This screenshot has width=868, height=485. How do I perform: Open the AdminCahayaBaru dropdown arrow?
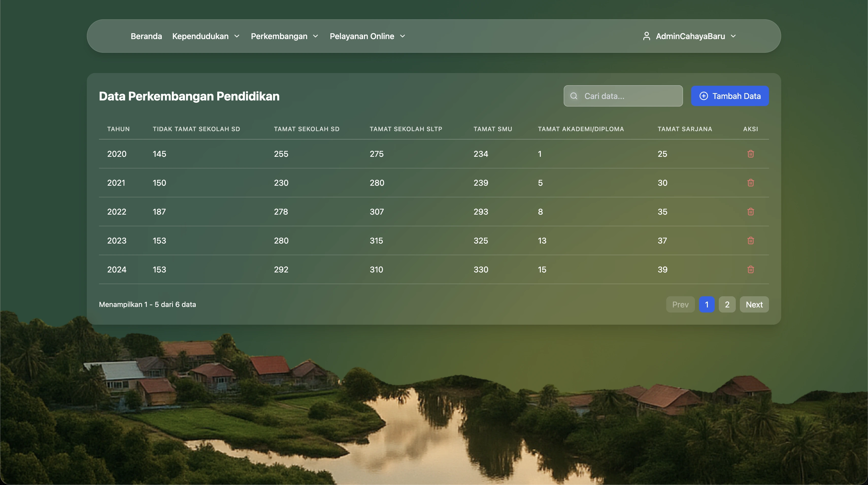pyautogui.click(x=733, y=36)
